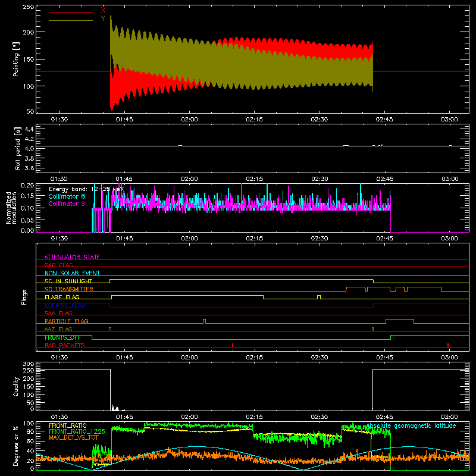Click the 250 tick on the Pointing axis

tap(29, 7)
